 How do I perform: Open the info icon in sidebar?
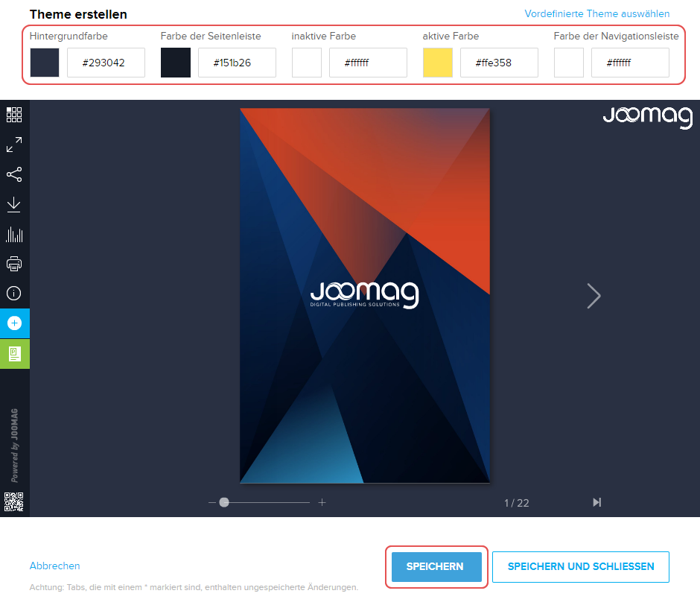click(14, 293)
